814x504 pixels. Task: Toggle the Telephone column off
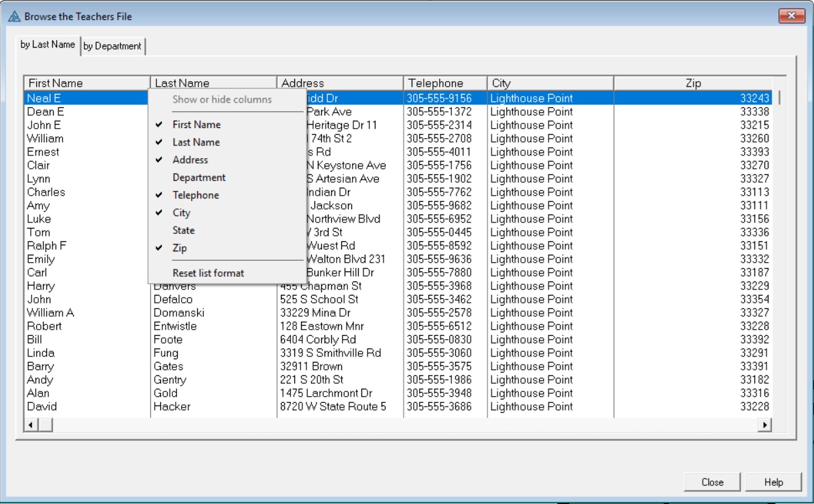point(195,195)
